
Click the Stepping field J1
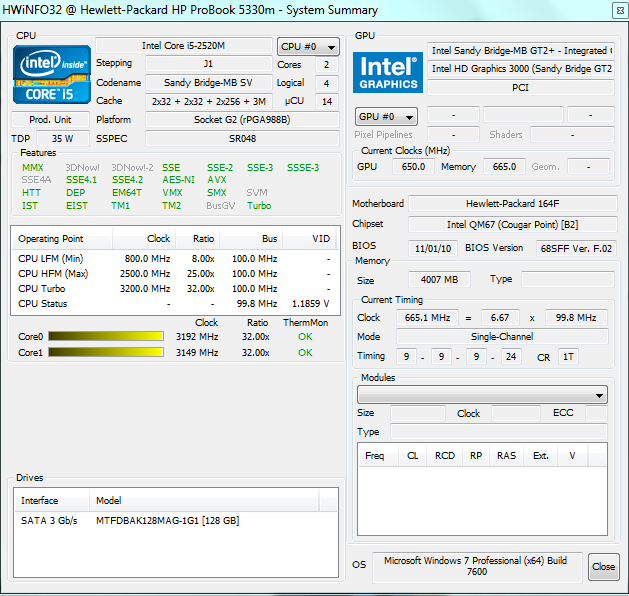pos(209,64)
